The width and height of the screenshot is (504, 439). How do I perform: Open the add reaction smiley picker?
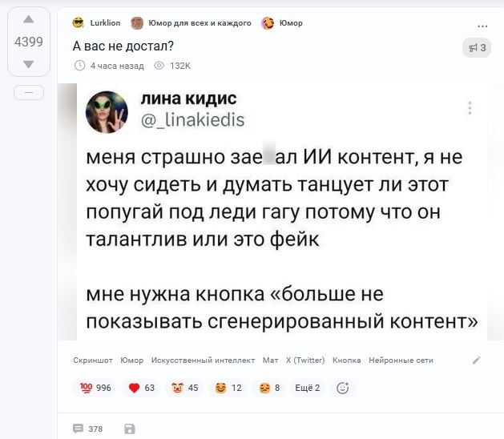(x=343, y=389)
